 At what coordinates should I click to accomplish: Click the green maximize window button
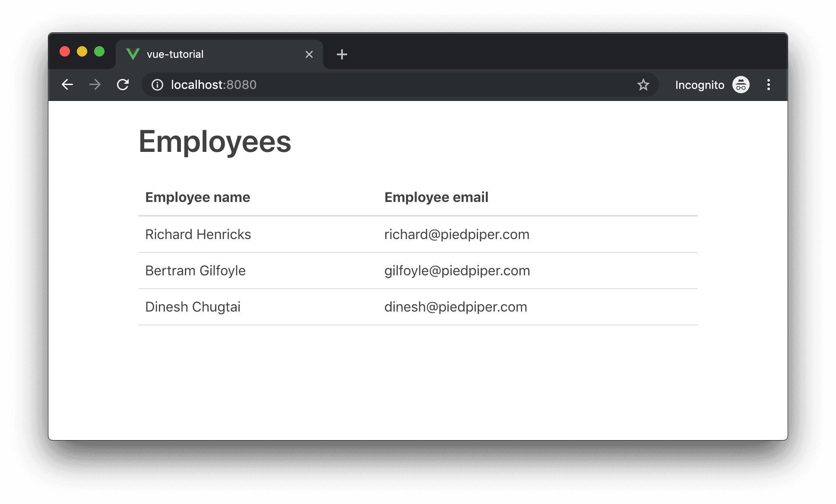99,52
